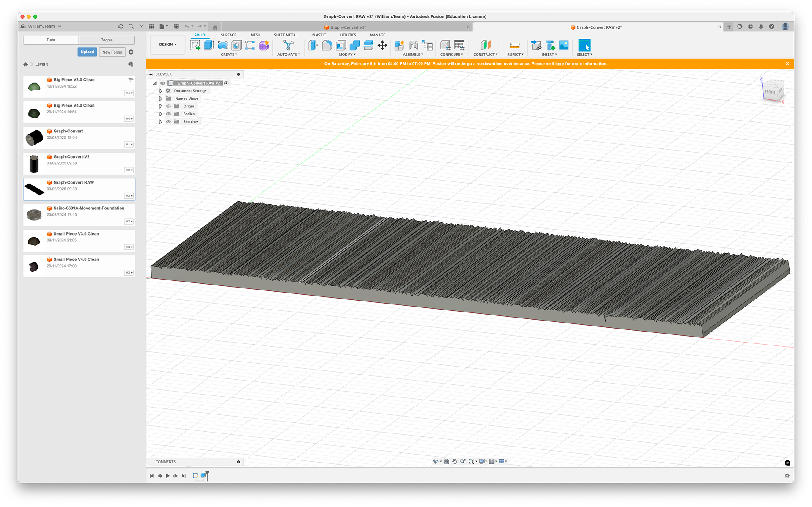812x507 pixels.
Task: Open the ASSEMBLE dropdown menu
Action: click(413, 55)
